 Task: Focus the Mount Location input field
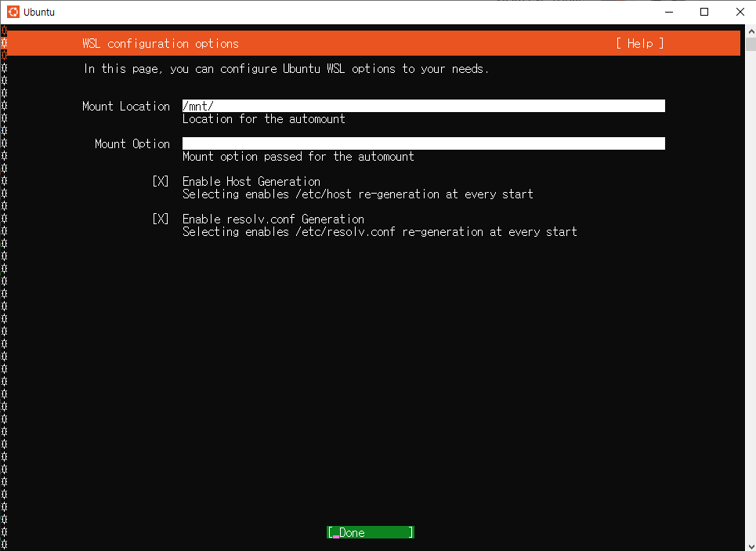[423, 106]
